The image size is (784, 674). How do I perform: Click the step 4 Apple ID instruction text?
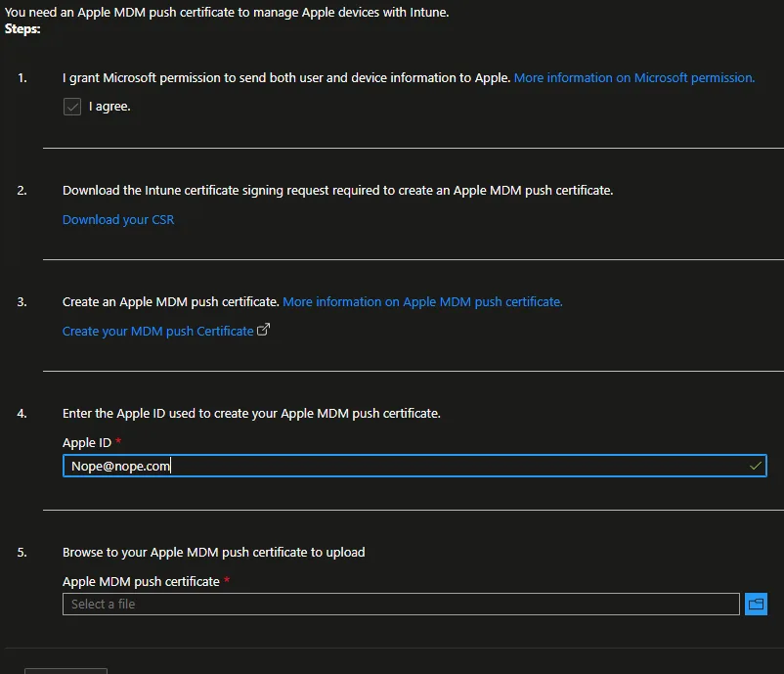pyautogui.click(x=251, y=413)
